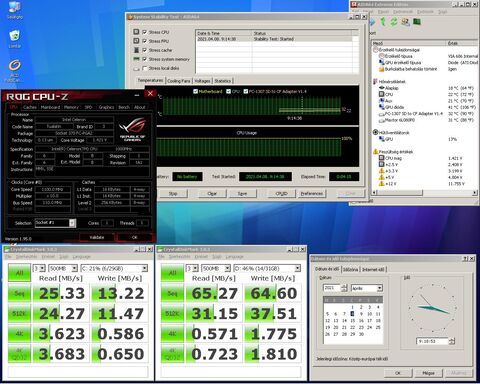Open the C: drive dropdown in CrystalDiskMark

(x=144, y=268)
